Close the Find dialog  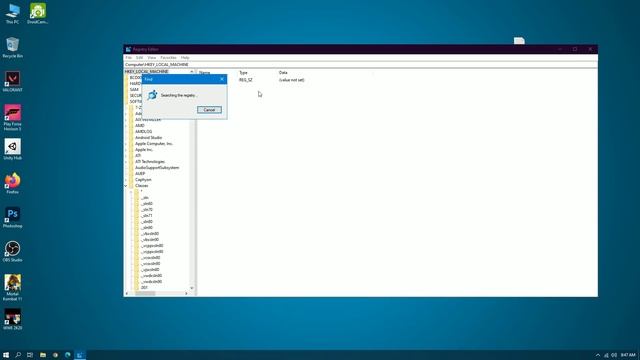222,79
